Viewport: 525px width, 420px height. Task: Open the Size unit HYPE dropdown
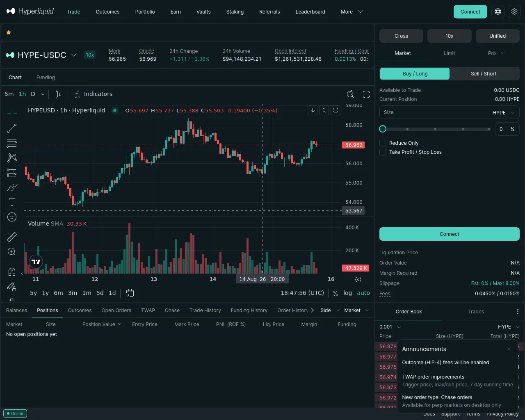(503, 112)
